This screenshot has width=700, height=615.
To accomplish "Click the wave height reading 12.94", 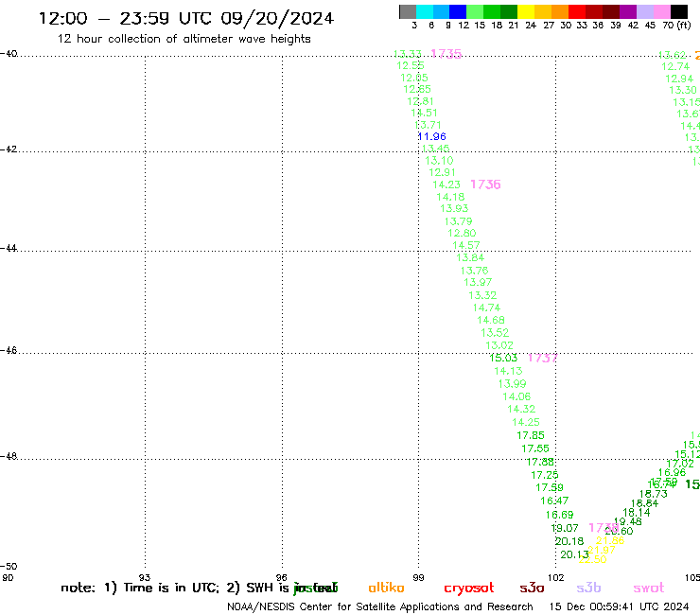I will (x=679, y=79).
